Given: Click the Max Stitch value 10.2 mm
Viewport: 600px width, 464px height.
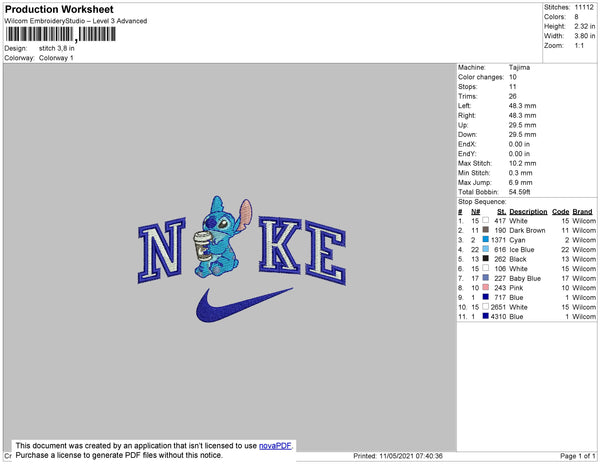Looking at the screenshot, I should (522, 163).
